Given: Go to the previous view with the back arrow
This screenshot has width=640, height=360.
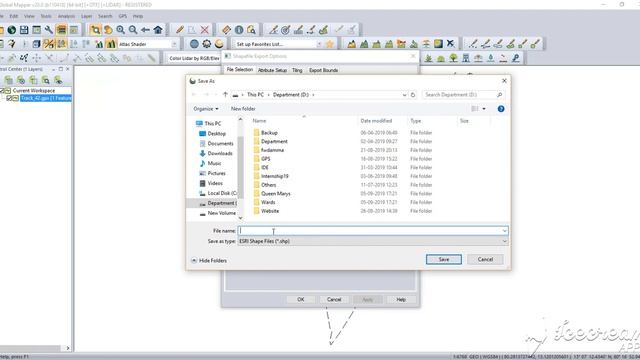Looking at the screenshot, I should [x=145, y=30].
